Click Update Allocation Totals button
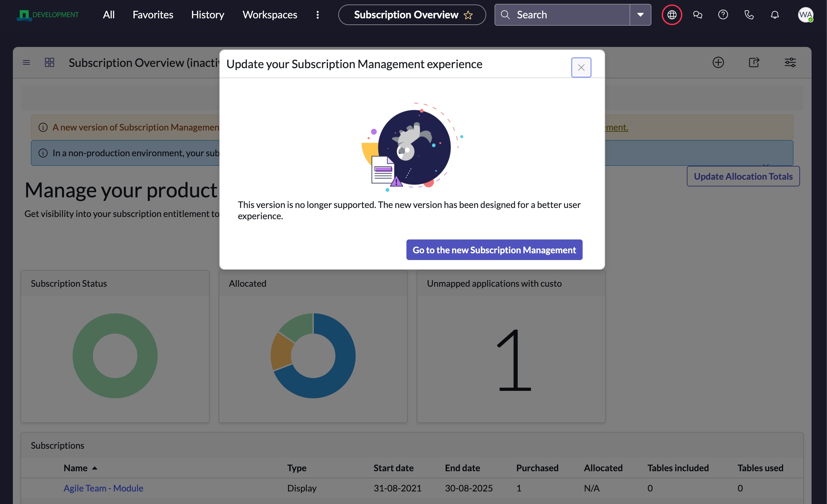Screen dimensions: 827x504 (743, 176)
